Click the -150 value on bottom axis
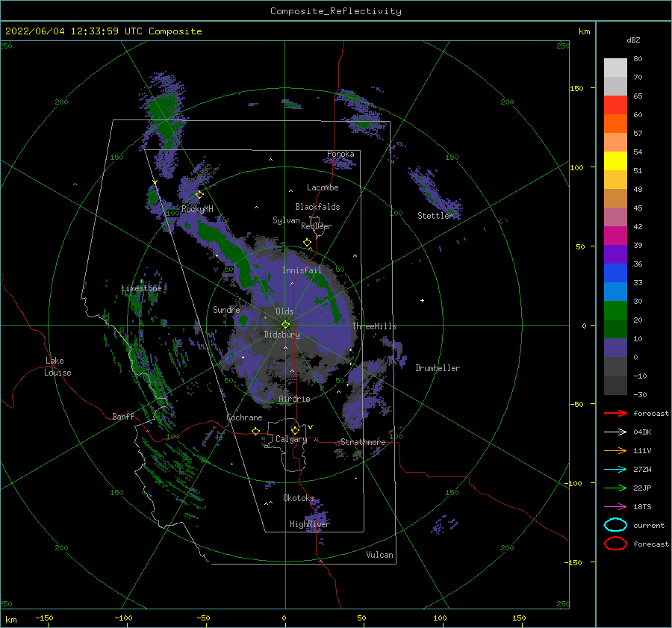Image resolution: width=672 pixels, height=628 pixels. point(44,618)
